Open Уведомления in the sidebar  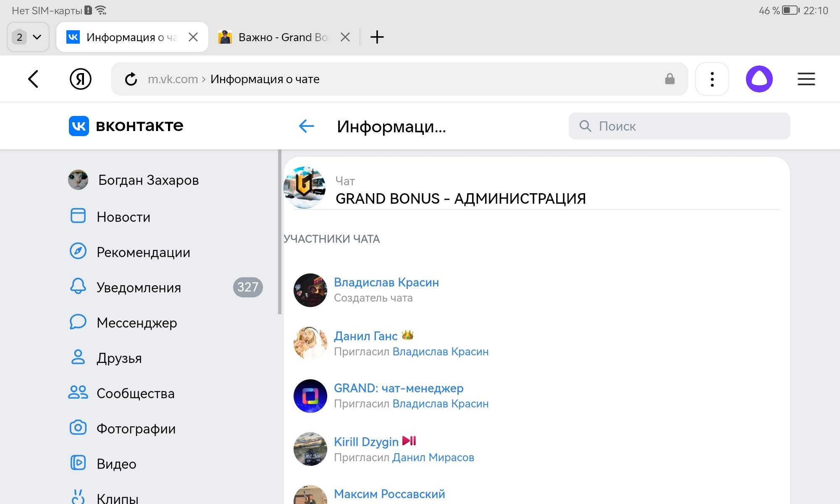pyautogui.click(x=139, y=287)
